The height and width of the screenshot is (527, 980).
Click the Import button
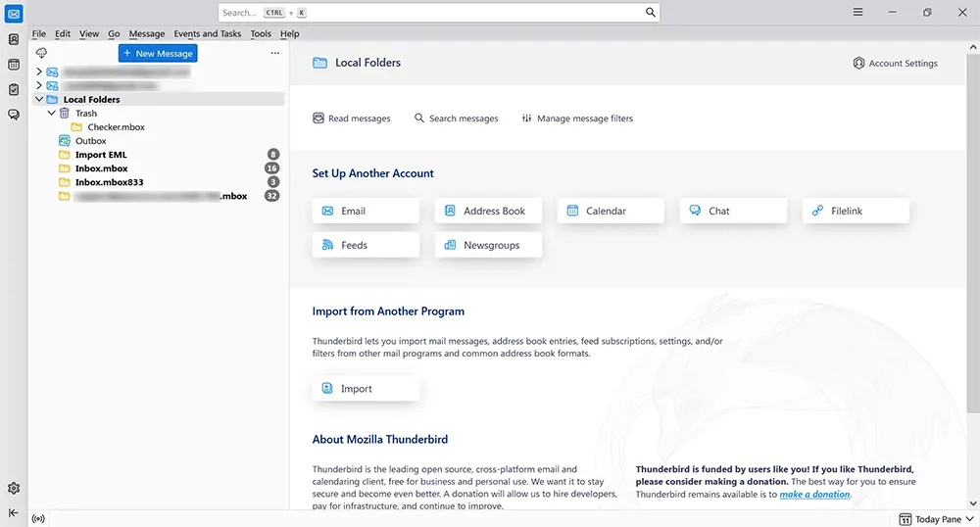click(x=366, y=388)
